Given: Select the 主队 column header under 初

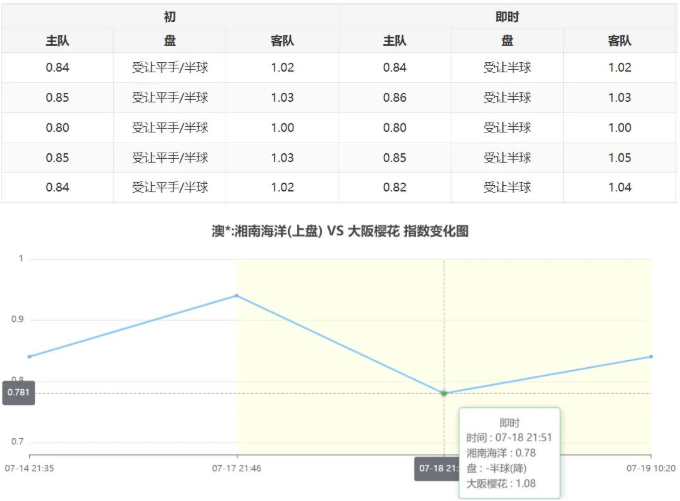Looking at the screenshot, I should point(57,41).
